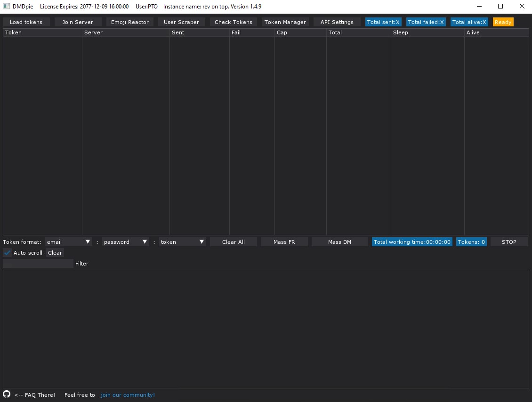Viewport: 532px width, 402px height.
Task: Click the Load tokens button
Action: 26,22
